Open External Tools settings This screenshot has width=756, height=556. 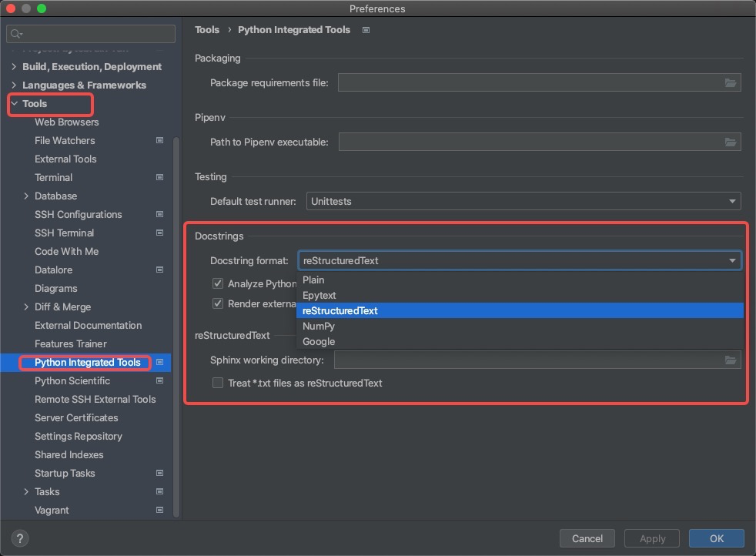pos(65,159)
